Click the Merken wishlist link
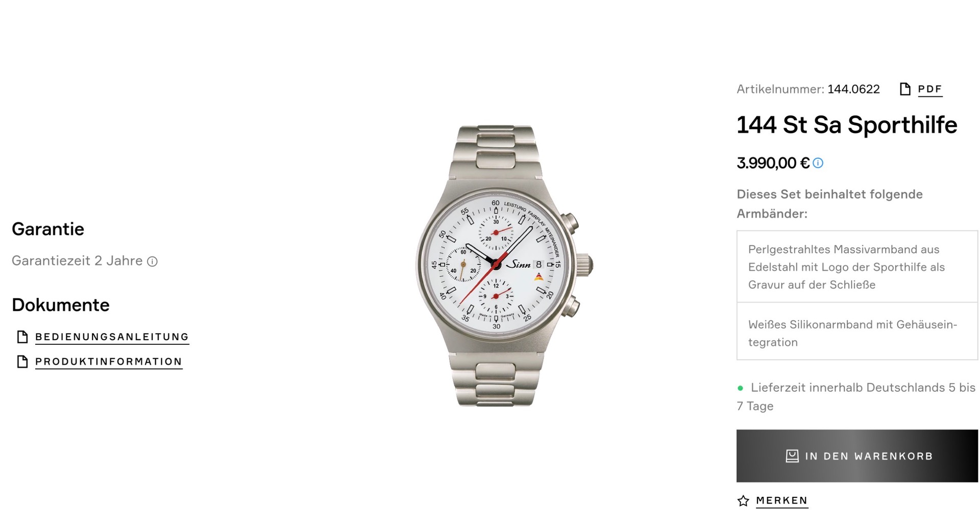Viewport: 980px width, 530px height. pyautogui.click(x=781, y=500)
